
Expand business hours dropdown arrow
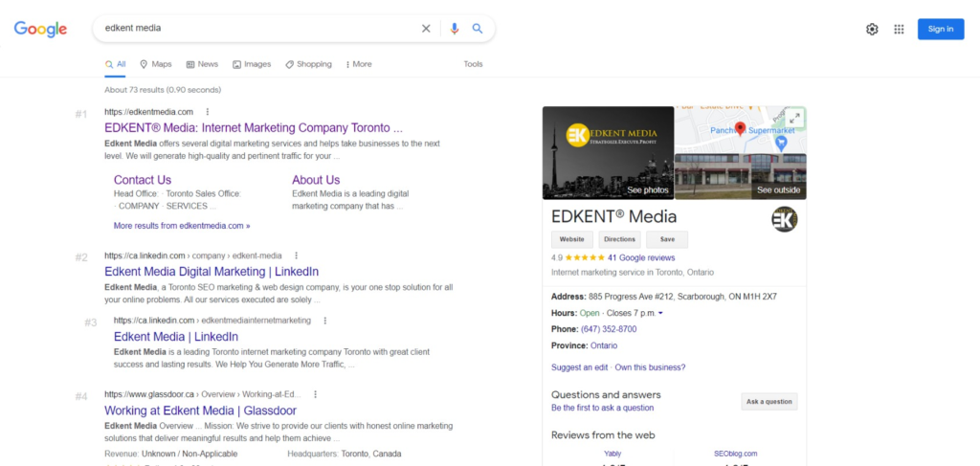(660, 313)
